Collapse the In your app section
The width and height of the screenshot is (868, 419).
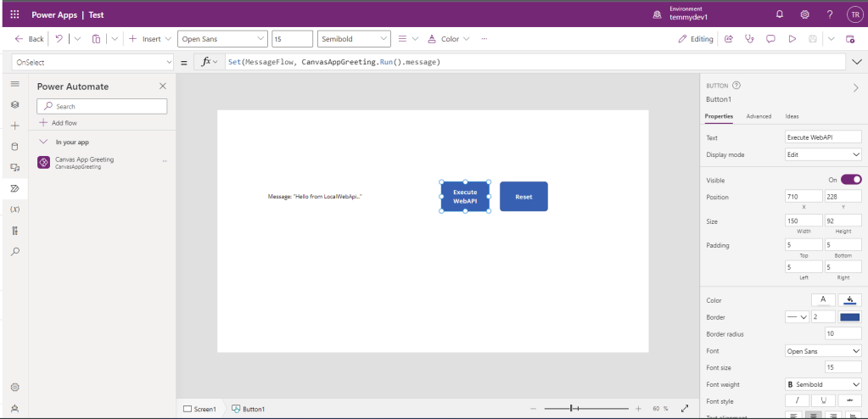click(x=44, y=142)
